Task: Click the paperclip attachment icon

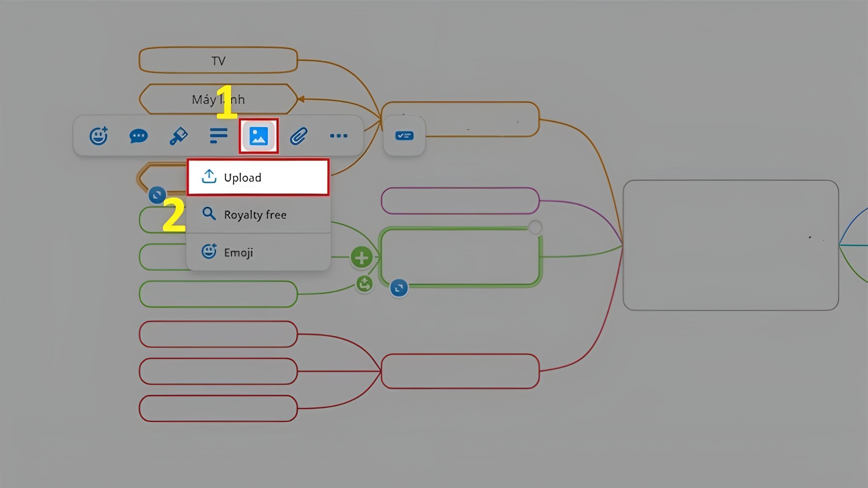Action: [299, 136]
